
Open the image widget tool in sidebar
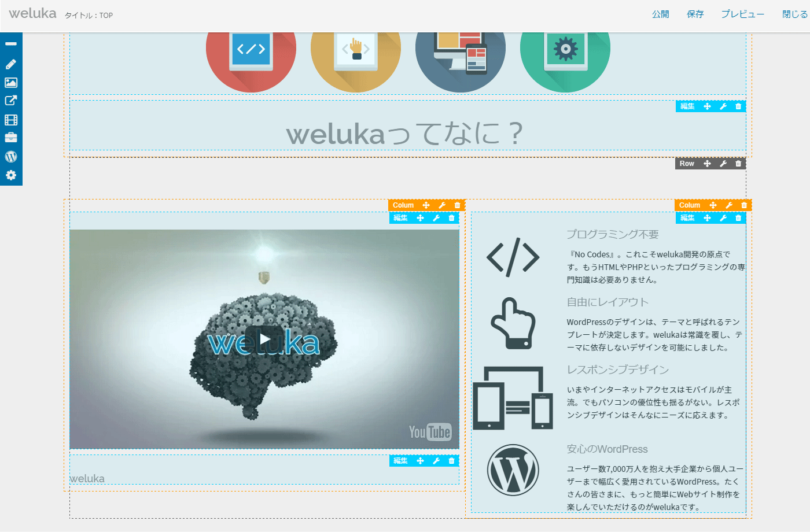[11, 83]
